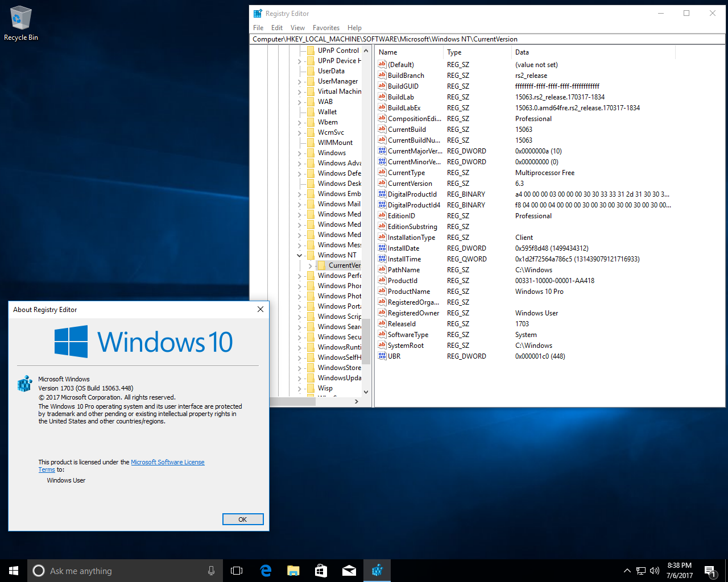The image size is (728, 582).
Task: Expand the WindowsStore tree node
Action: tap(300, 368)
